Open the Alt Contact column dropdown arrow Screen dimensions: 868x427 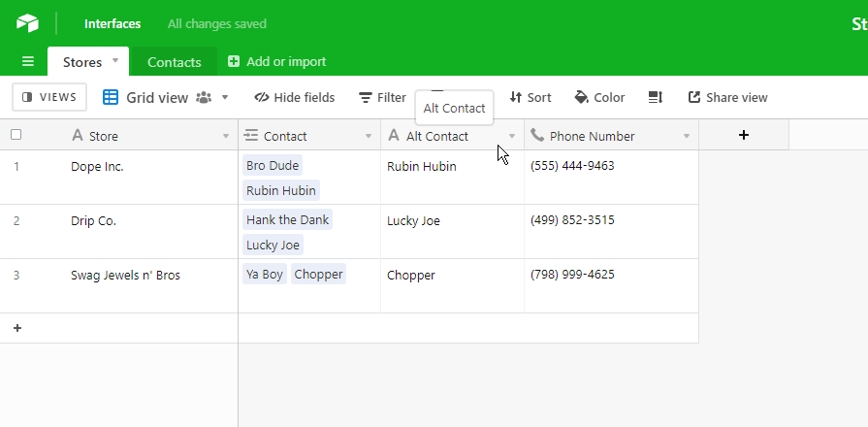click(x=512, y=136)
